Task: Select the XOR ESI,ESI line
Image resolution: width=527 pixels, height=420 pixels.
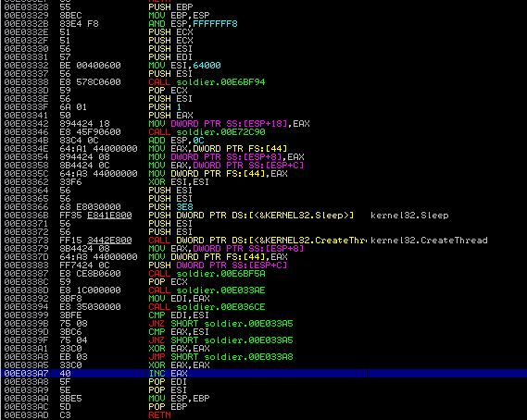Action: (179, 182)
